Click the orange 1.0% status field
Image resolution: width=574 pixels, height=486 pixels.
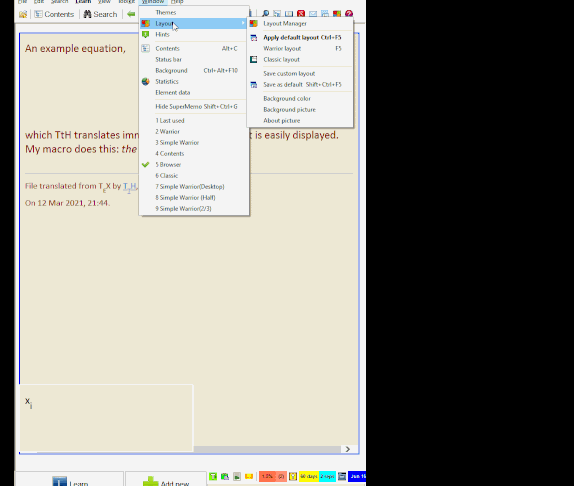pos(273,476)
